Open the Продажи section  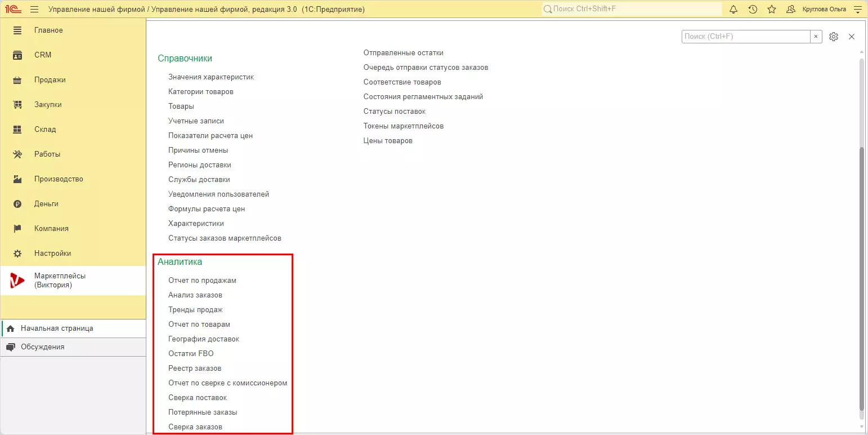[73, 80]
